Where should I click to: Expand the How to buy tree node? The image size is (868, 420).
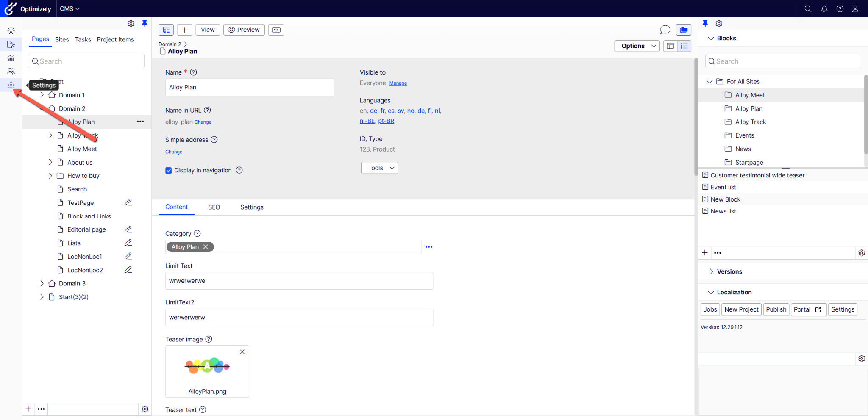coord(50,176)
